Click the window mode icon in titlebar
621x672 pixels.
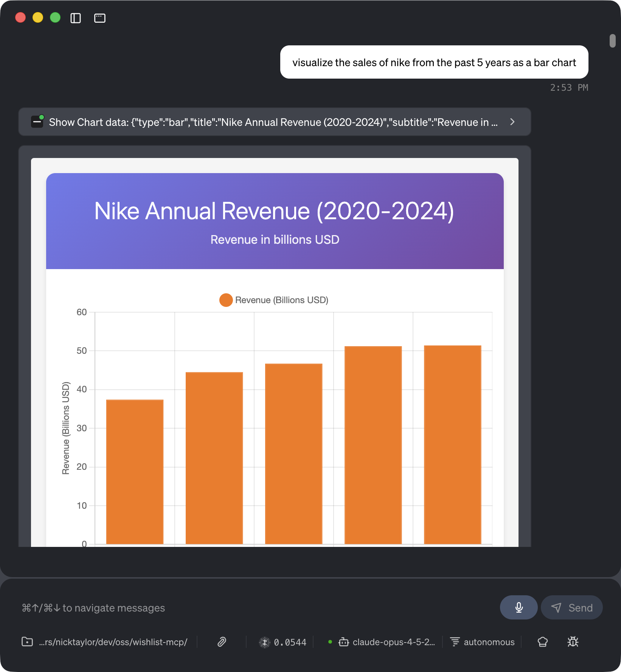point(100,18)
